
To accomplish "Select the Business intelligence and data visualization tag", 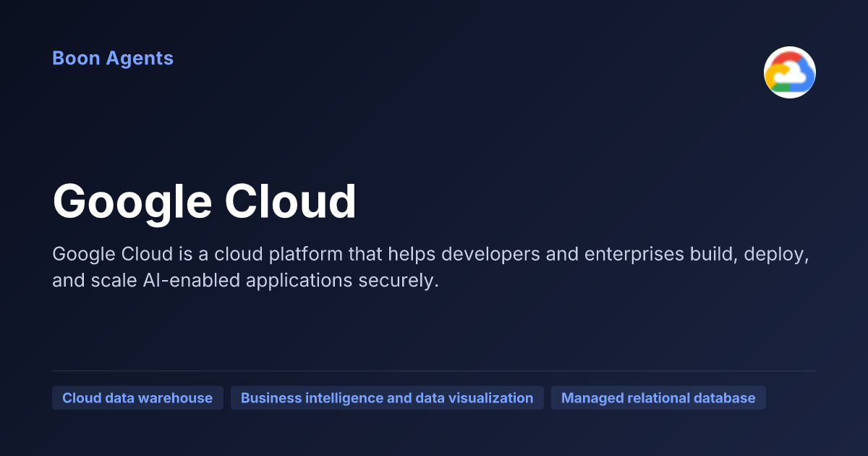I will (x=387, y=398).
